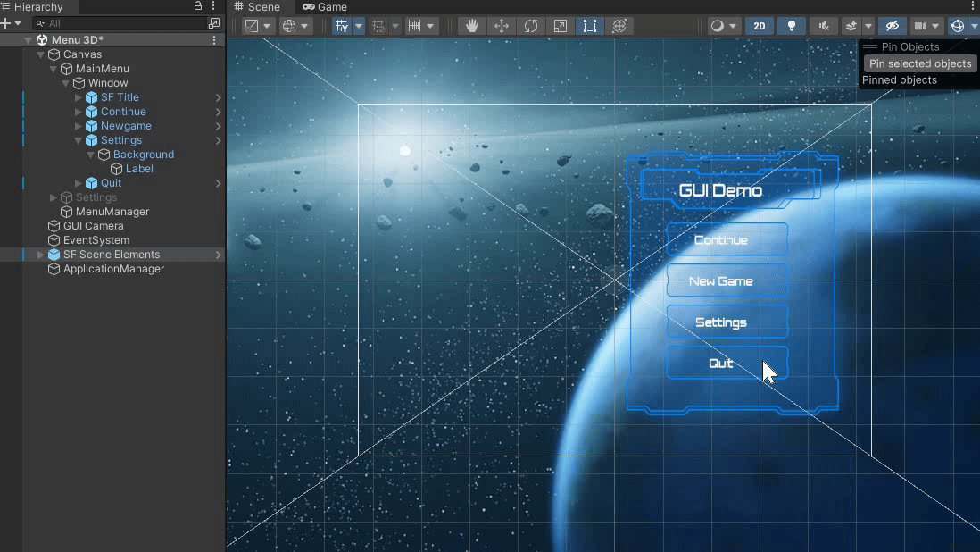Image resolution: width=980 pixels, height=552 pixels.
Task: Click the Hierarchy create plus button
Action: (x=5, y=23)
